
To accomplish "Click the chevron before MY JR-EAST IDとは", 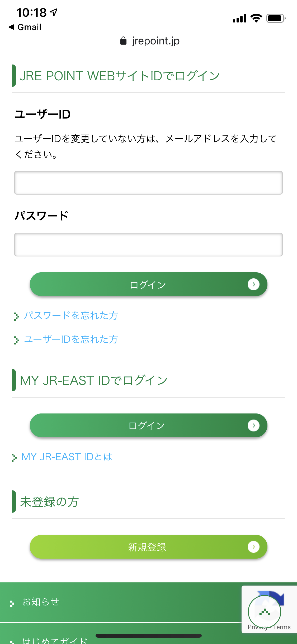I will click(14, 457).
